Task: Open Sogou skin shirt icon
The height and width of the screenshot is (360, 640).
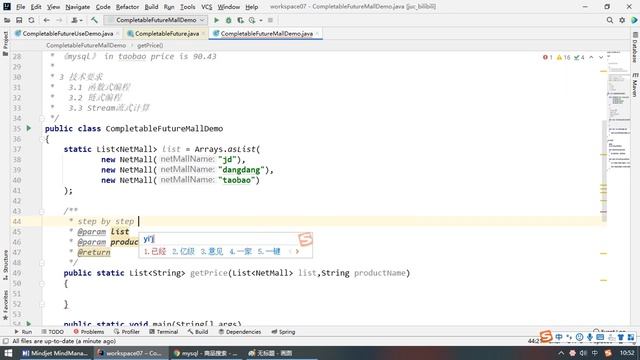Action: [x=621, y=337]
